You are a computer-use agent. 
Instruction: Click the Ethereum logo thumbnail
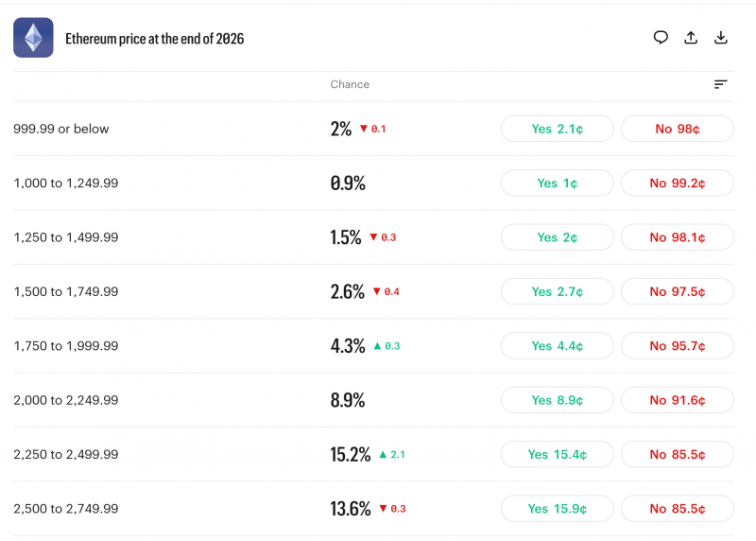click(x=33, y=38)
